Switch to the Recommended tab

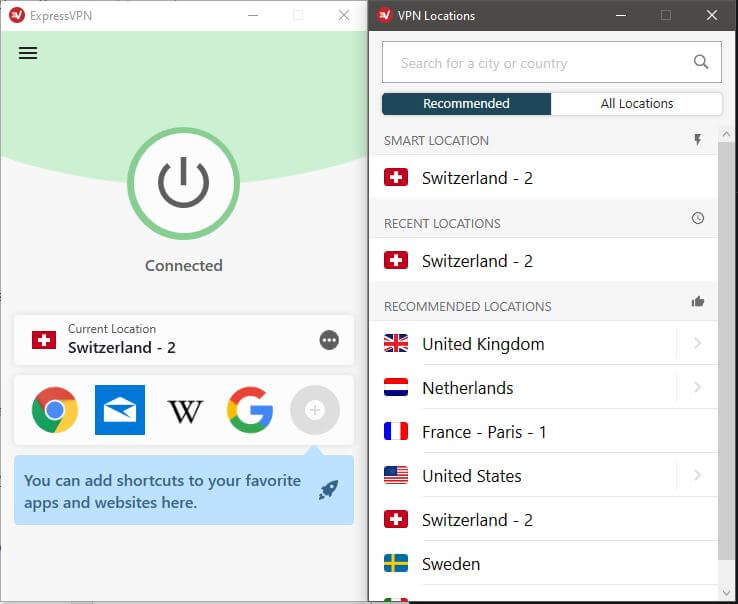tap(466, 104)
